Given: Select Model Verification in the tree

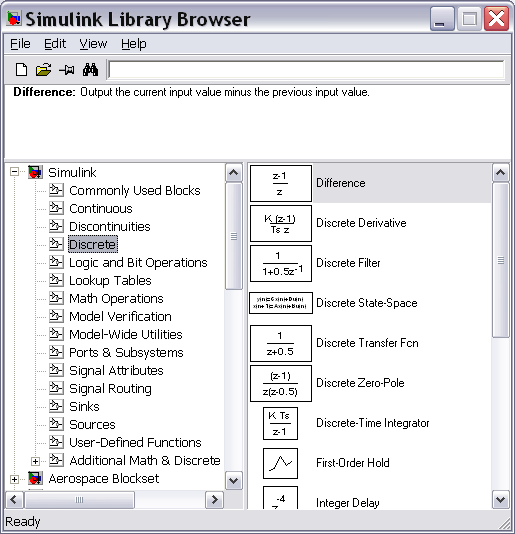Looking at the screenshot, I should (x=120, y=316).
